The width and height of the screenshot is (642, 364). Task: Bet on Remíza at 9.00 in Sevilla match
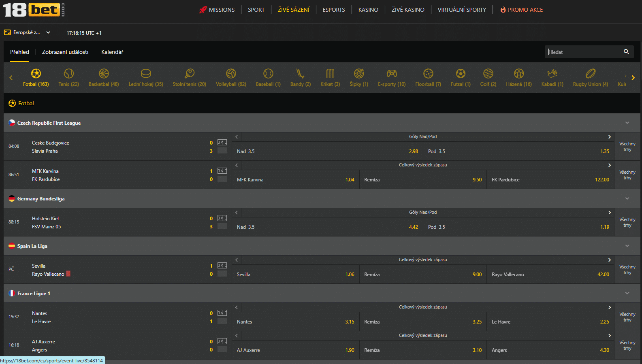pos(423,274)
